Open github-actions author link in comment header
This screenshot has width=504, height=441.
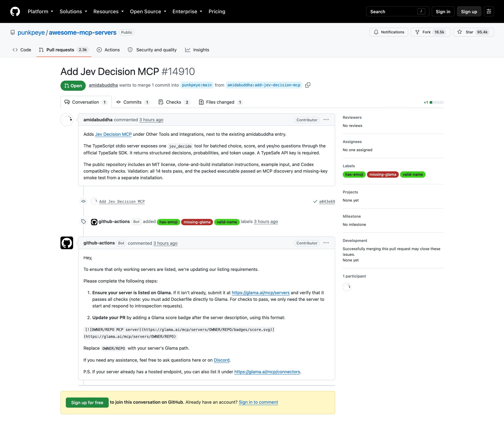(x=99, y=243)
